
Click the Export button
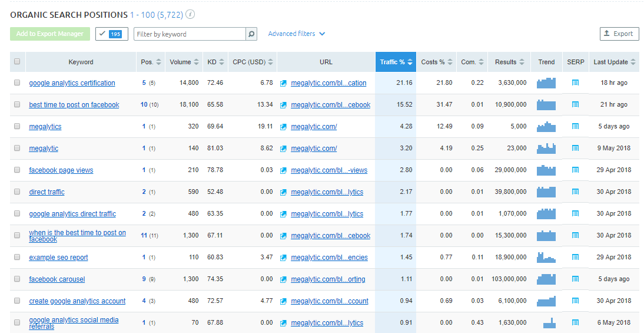[x=619, y=34]
